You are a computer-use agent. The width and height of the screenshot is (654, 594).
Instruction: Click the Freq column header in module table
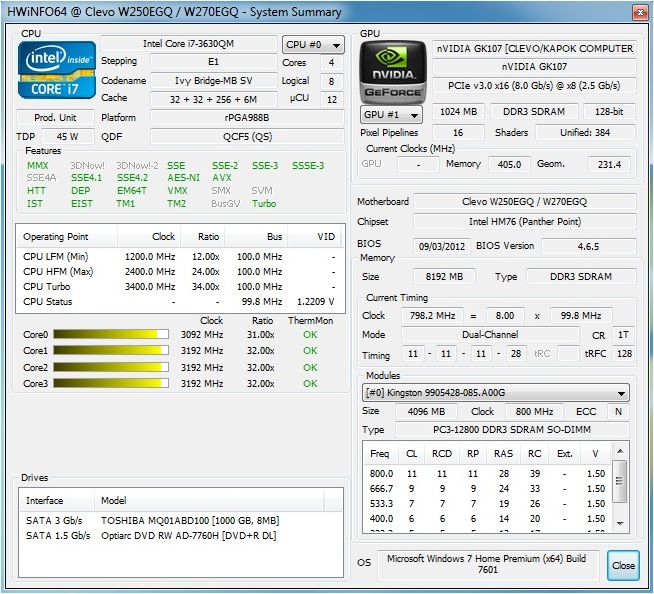(380, 453)
